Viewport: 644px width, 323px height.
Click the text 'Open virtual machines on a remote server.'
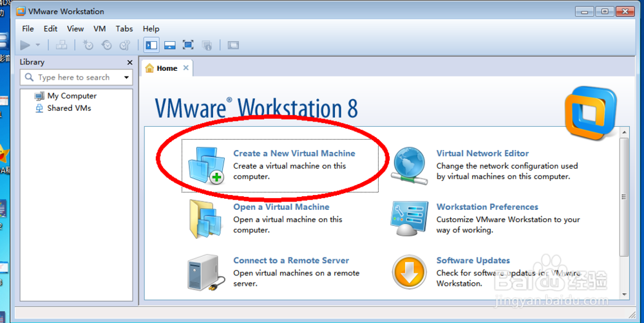pos(296,278)
